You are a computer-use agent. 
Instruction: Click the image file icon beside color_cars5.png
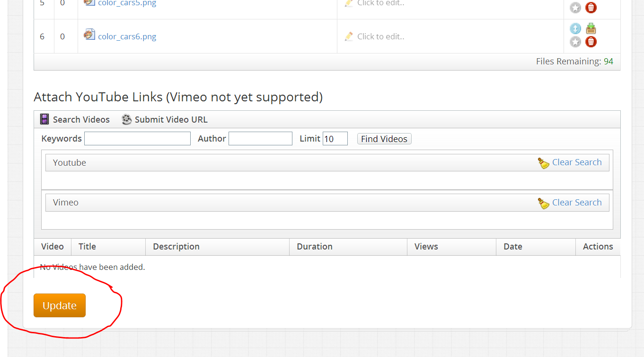point(89,2)
